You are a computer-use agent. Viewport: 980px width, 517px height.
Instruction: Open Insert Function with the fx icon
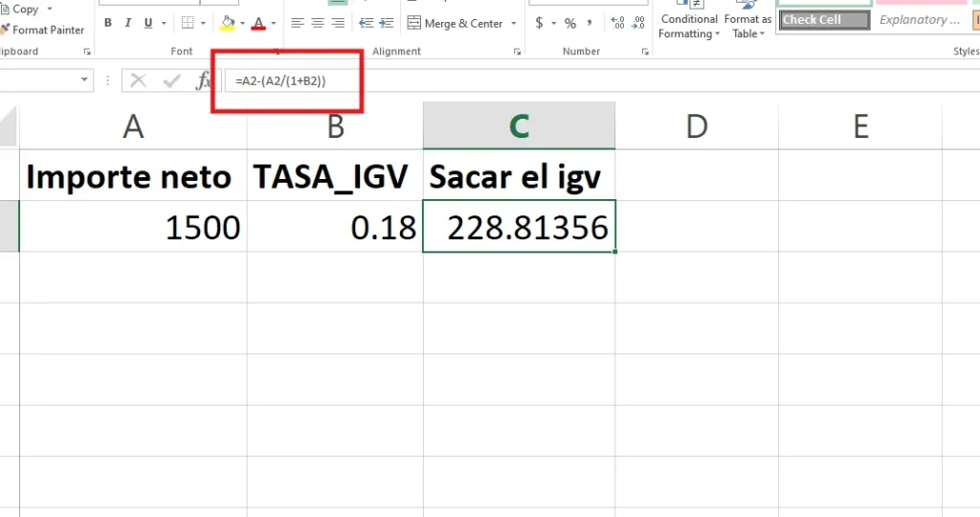pyautogui.click(x=203, y=80)
